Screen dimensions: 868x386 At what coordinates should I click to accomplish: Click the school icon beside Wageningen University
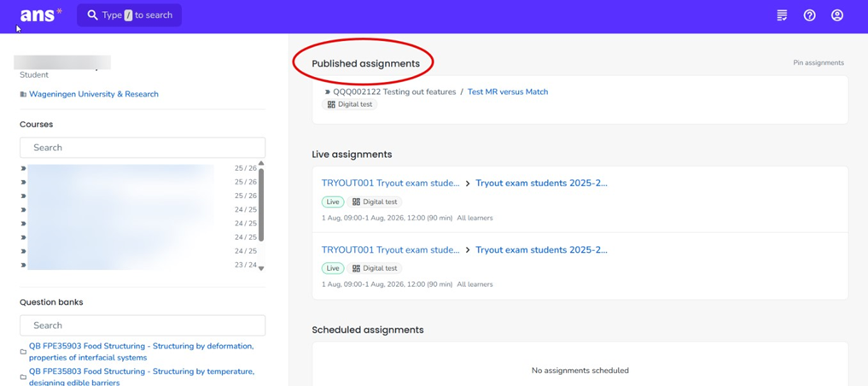click(x=23, y=95)
